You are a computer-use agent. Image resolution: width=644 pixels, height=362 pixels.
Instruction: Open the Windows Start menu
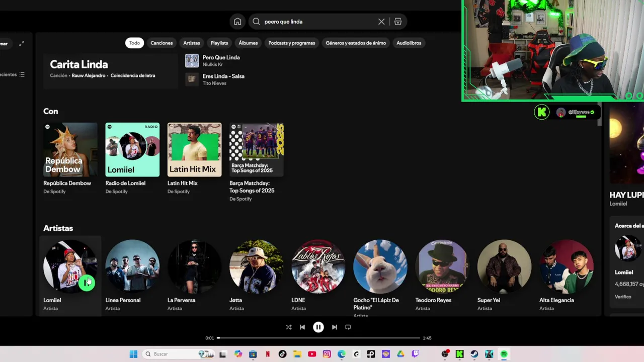click(x=133, y=354)
